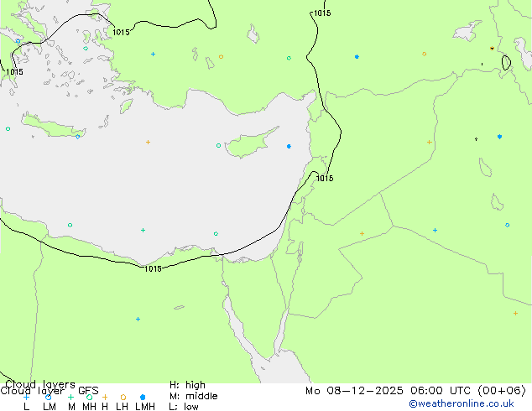The height and width of the screenshot is (411, 532).
Task: Click the 1015 isobar label on the Levant coast
Action: tap(325, 178)
